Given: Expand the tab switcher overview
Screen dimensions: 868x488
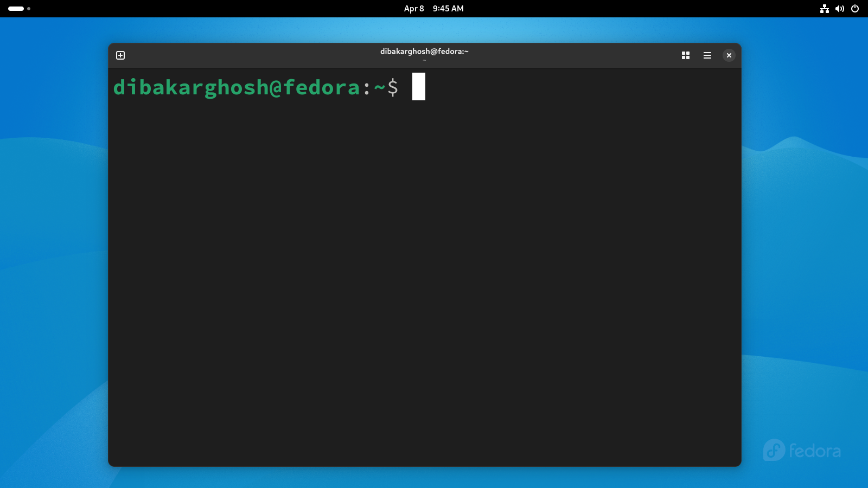Looking at the screenshot, I should [686, 55].
